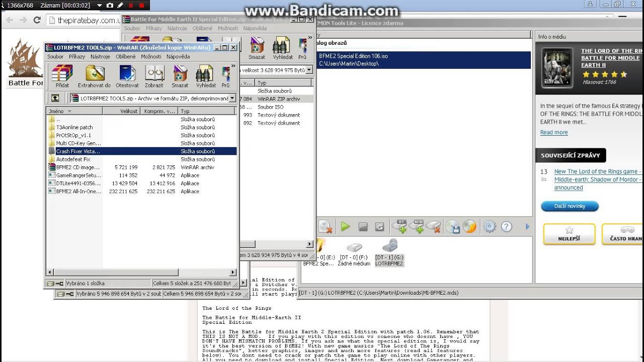Select the [DT - 0] (F:) empty virtual drive
644x362 pixels.
pyautogui.click(x=354, y=253)
